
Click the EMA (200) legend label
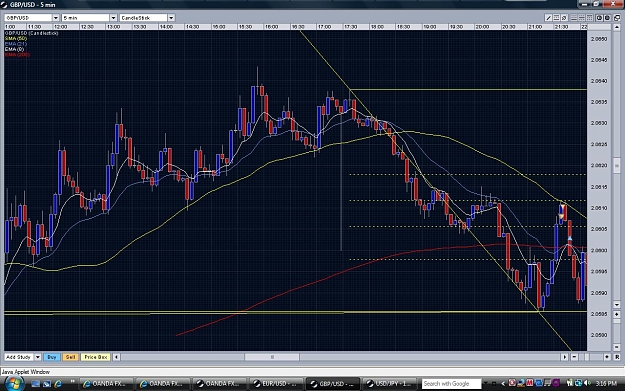point(17,54)
